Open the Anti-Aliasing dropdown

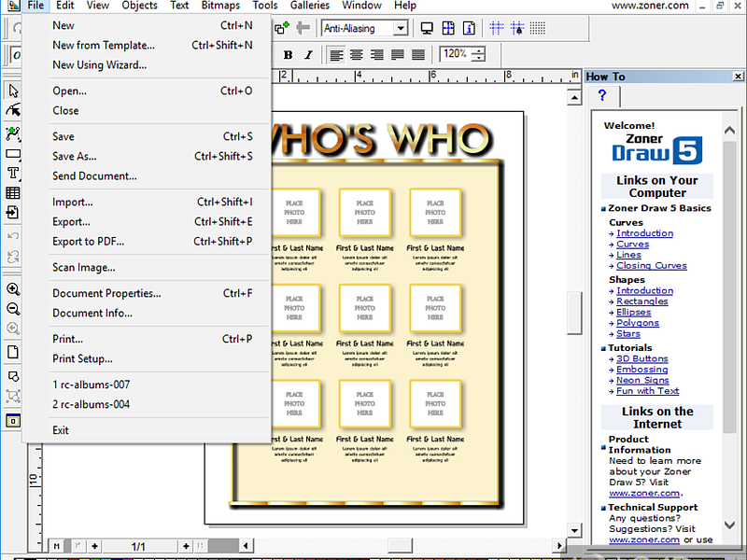pos(402,29)
